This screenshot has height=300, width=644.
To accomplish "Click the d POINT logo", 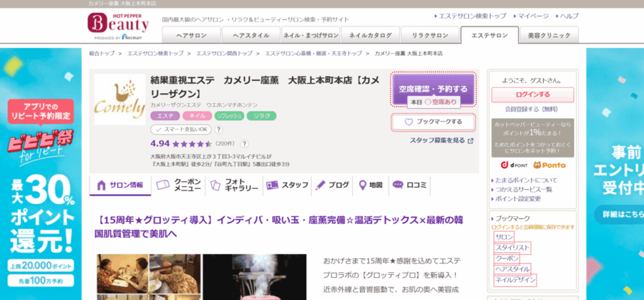I will click(x=514, y=165).
